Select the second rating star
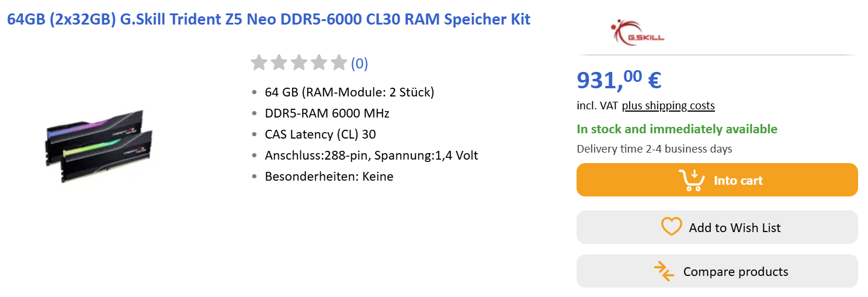Screen dimensions: 868x297 (x=279, y=63)
